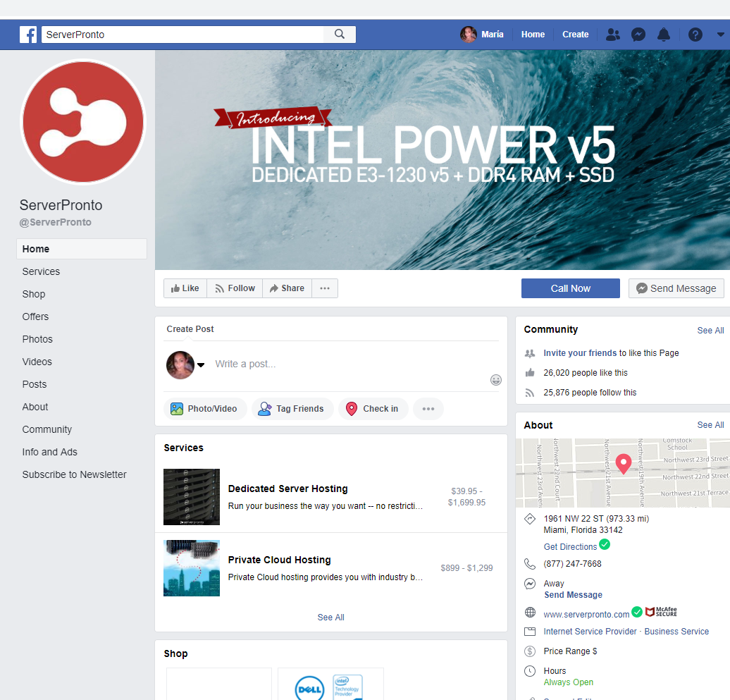Image resolution: width=730 pixels, height=700 pixels.
Task: Click the Facebook logo icon
Action: tap(28, 35)
